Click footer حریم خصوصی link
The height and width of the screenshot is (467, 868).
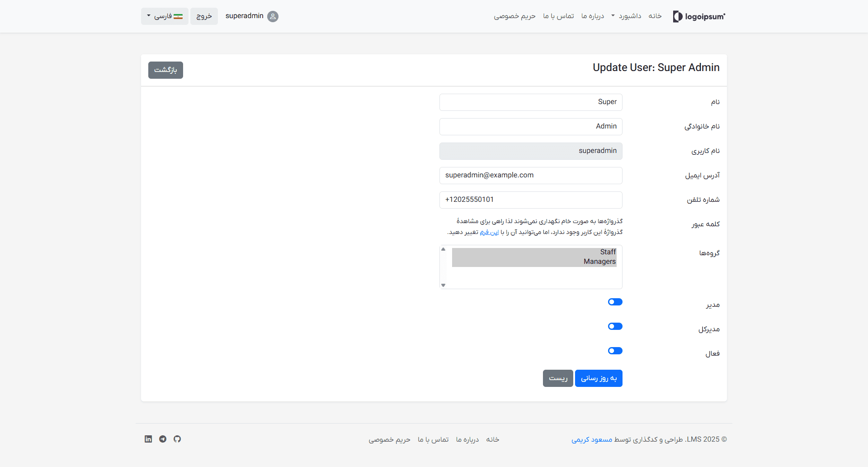[390, 439]
